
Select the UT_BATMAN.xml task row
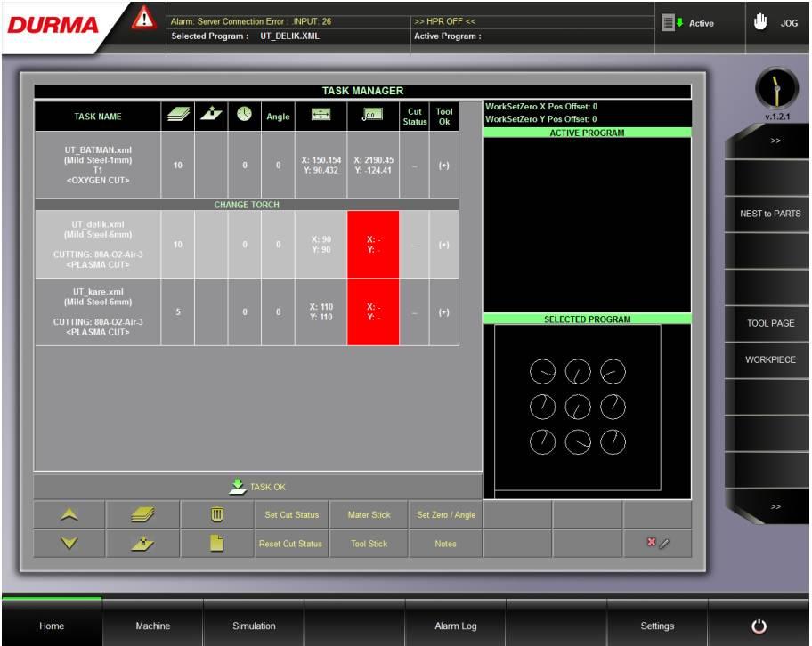point(98,166)
